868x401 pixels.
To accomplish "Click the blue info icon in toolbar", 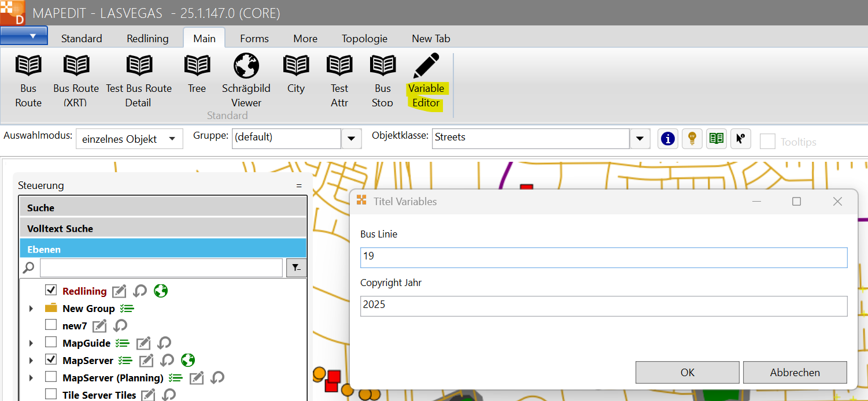I will (668, 139).
